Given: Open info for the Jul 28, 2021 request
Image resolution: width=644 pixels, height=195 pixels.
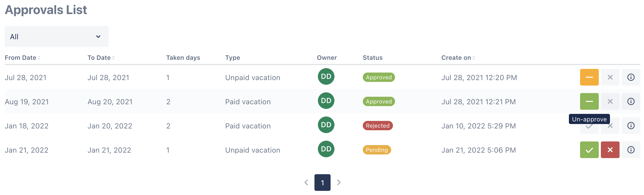Looking at the screenshot, I should tap(631, 77).
